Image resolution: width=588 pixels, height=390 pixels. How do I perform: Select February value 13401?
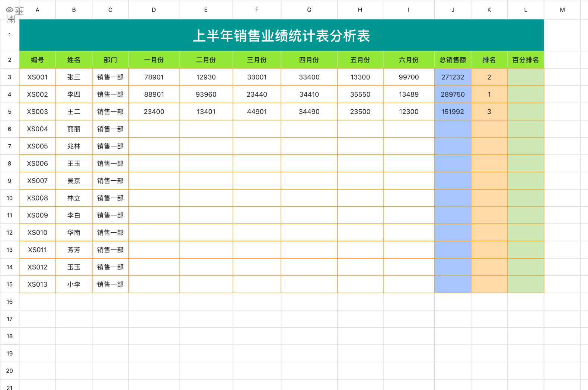click(x=206, y=112)
